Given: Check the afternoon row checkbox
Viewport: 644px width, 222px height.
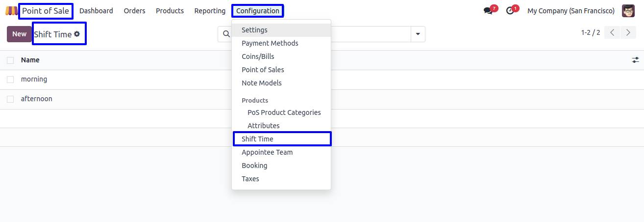Looking at the screenshot, I should [x=10, y=99].
